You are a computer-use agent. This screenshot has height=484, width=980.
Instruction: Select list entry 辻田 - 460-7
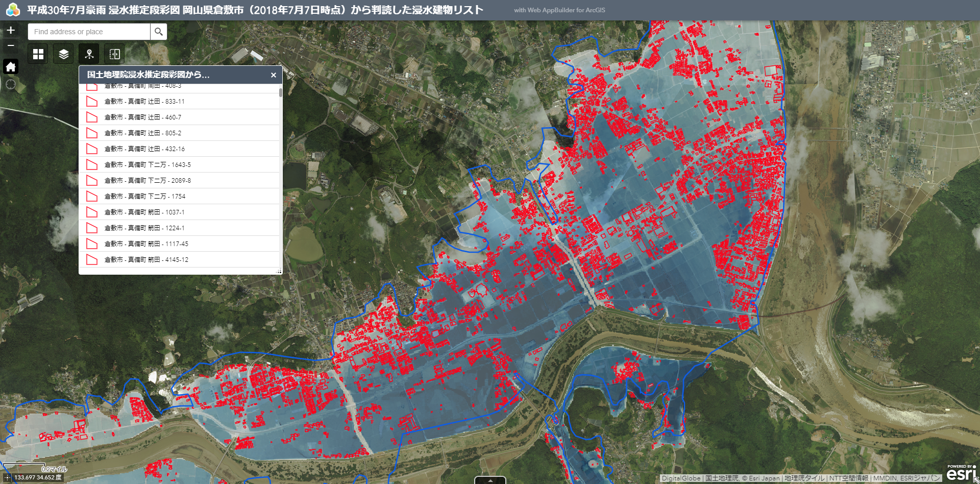click(143, 117)
